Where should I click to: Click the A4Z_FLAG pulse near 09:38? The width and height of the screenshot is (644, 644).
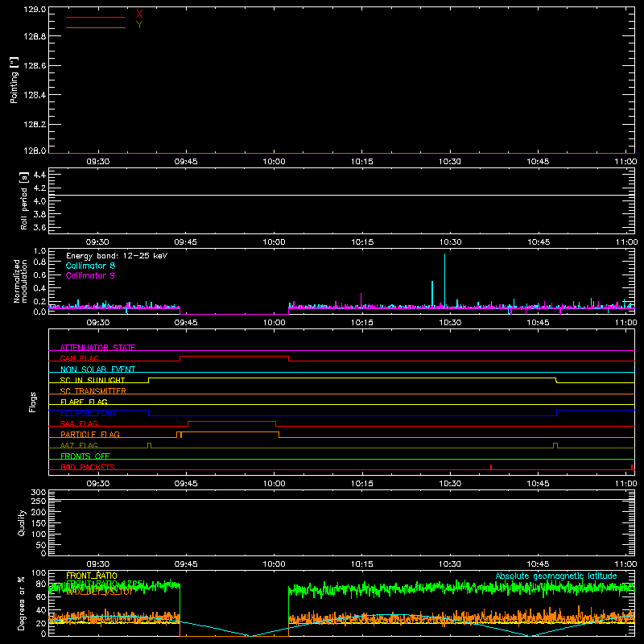pyautogui.click(x=149, y=445)
